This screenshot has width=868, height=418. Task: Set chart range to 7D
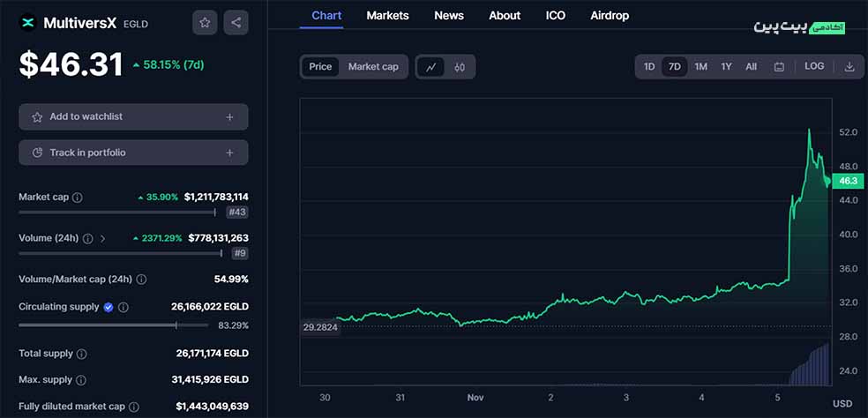[674, 67]
